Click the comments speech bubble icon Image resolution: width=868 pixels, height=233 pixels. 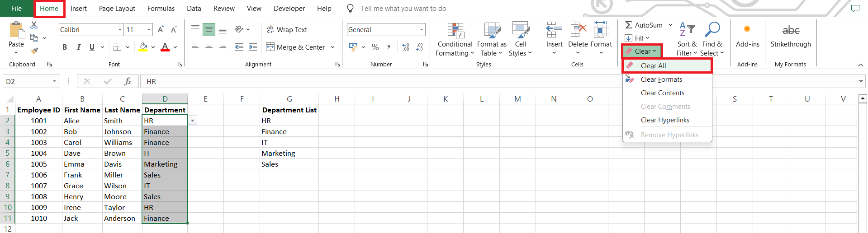pos(855,9)
